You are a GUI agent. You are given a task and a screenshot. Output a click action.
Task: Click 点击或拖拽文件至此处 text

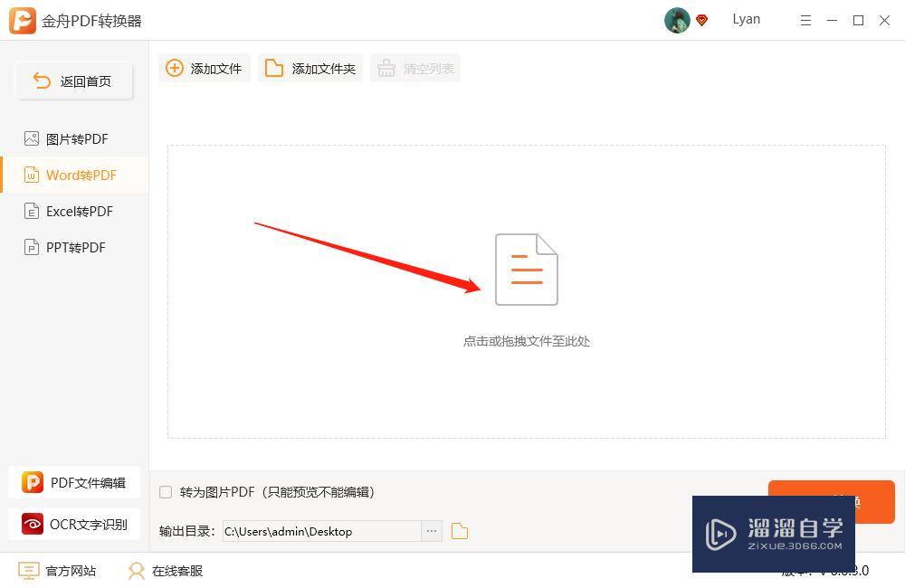click(527, 341)
